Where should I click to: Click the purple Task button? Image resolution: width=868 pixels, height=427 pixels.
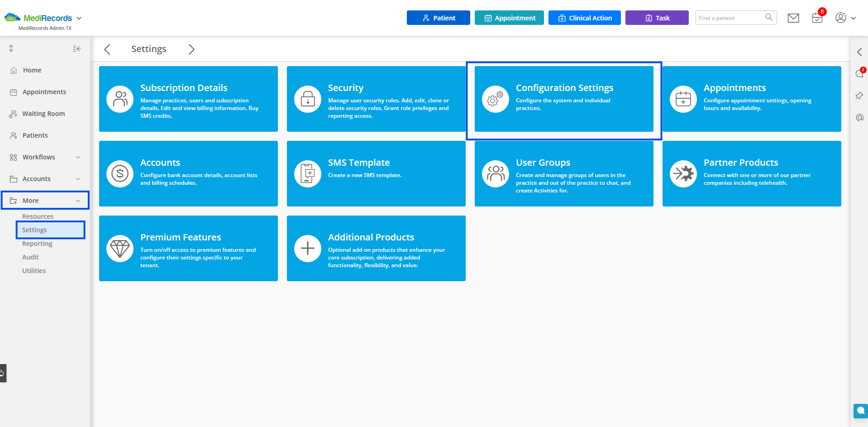click(657, 18)
